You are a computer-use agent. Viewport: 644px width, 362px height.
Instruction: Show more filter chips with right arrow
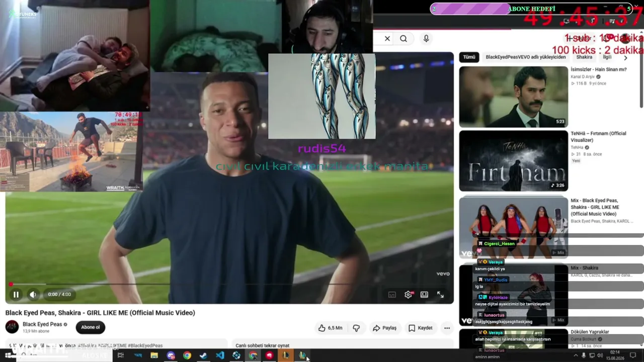625,58
